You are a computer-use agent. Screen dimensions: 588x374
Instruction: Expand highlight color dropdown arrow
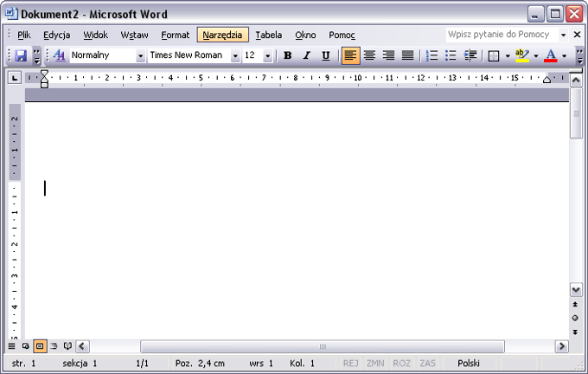(536, 56)
